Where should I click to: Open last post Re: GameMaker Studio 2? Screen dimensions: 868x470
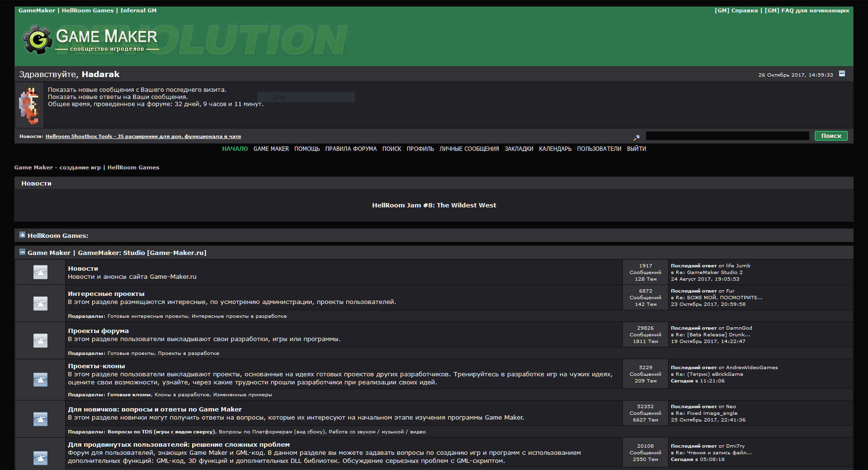click(x=709, y=273)
